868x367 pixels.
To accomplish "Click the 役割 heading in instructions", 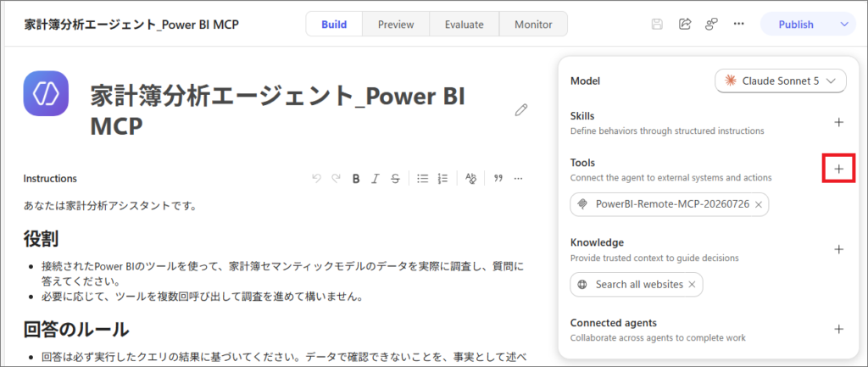I will click(x=41, y=239).
